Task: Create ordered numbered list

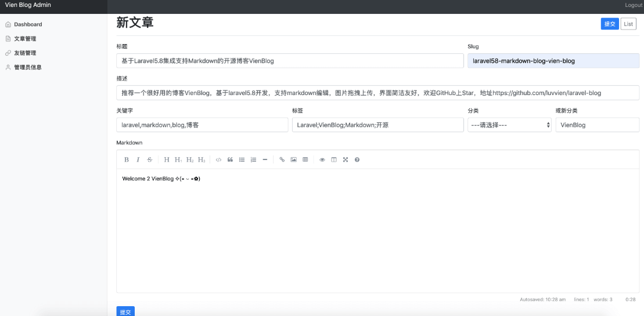Action: pos(253,160)
